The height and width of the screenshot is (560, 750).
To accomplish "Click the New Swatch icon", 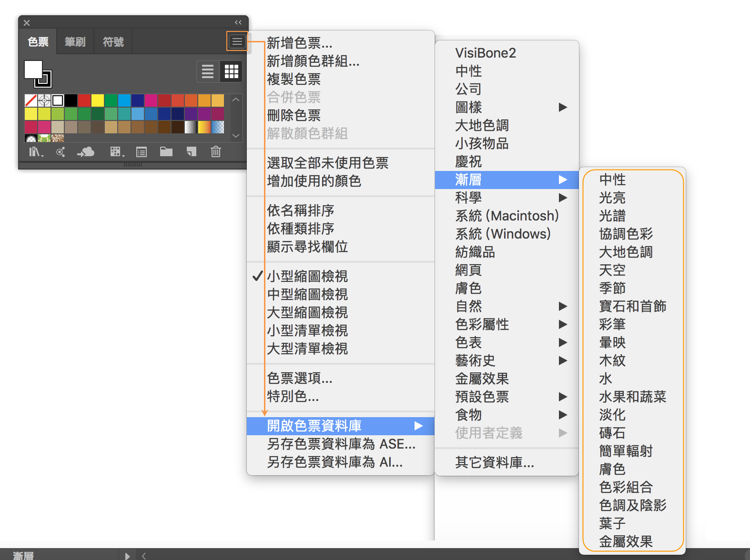I will [191, 152].
